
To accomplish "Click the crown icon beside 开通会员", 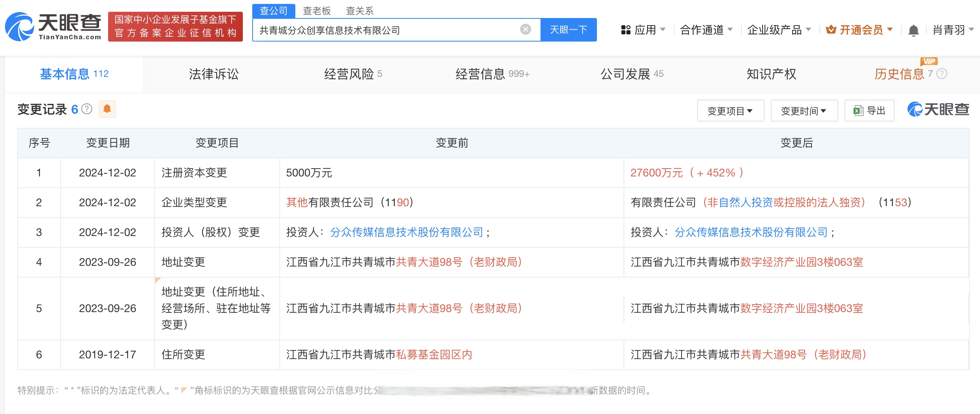I will 831,30.
